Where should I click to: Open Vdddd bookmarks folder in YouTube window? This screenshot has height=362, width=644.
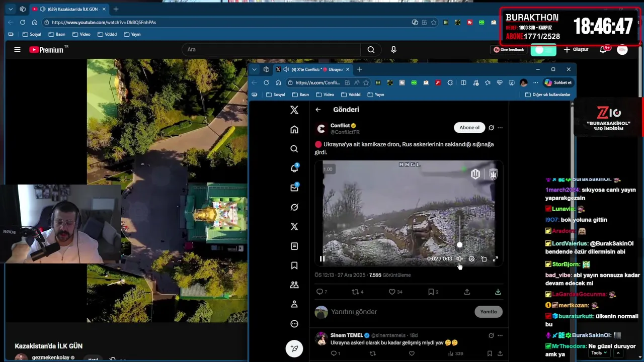click(107, 34)
